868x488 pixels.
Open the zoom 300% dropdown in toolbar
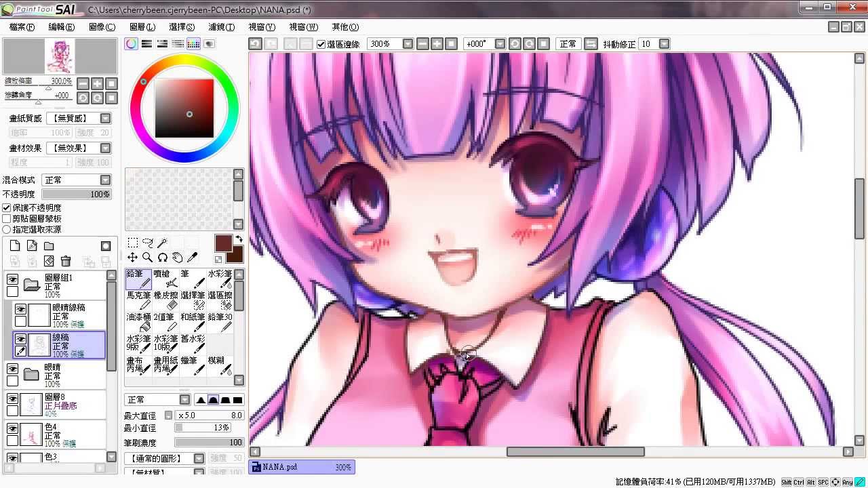[x=408, y=44]
